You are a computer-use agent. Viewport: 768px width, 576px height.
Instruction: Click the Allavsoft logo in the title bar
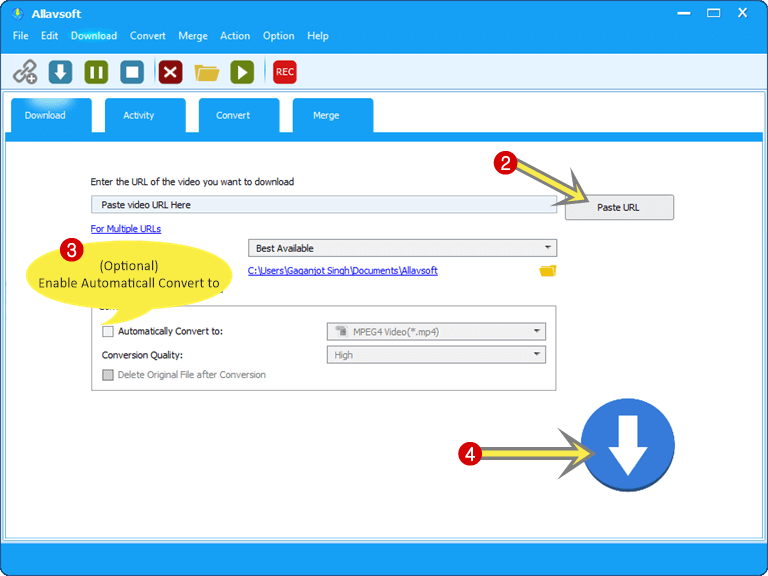click(x=18, y=14)
